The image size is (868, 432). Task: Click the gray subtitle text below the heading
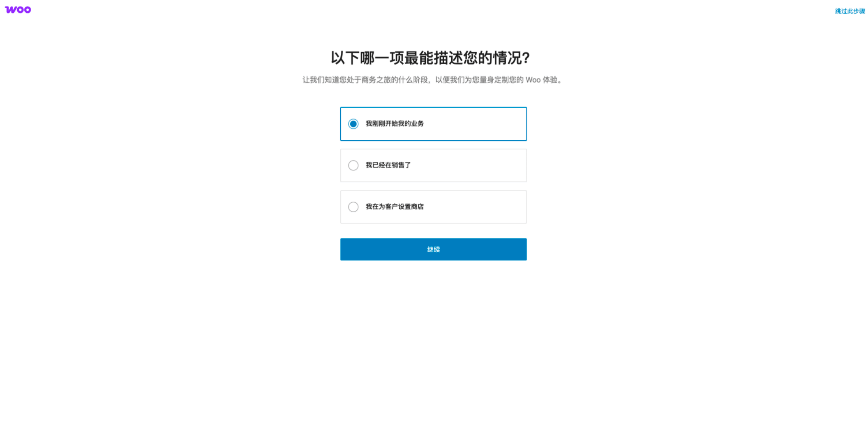coord(432,80)
